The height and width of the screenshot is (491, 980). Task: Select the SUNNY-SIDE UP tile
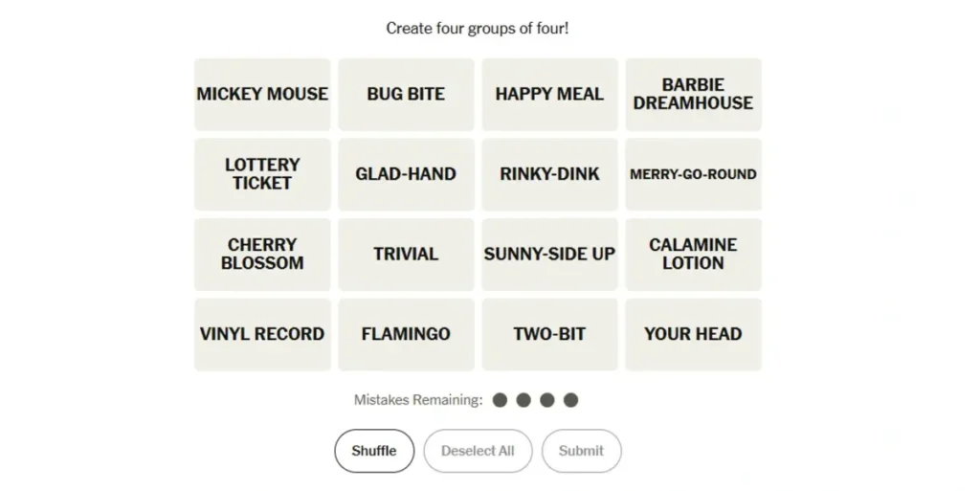coord(549,255)
